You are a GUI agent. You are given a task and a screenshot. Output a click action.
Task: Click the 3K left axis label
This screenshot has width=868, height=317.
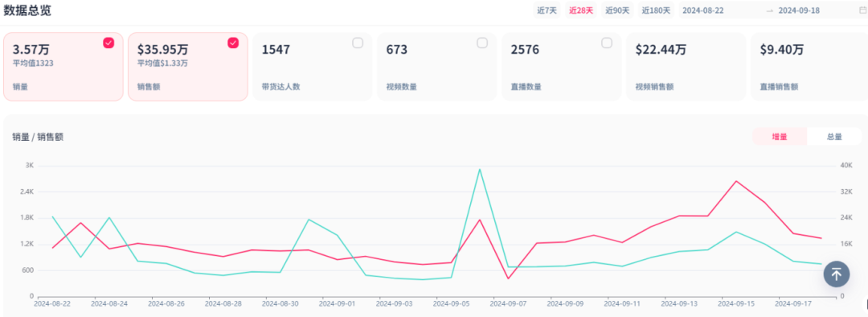pos(30,166)
